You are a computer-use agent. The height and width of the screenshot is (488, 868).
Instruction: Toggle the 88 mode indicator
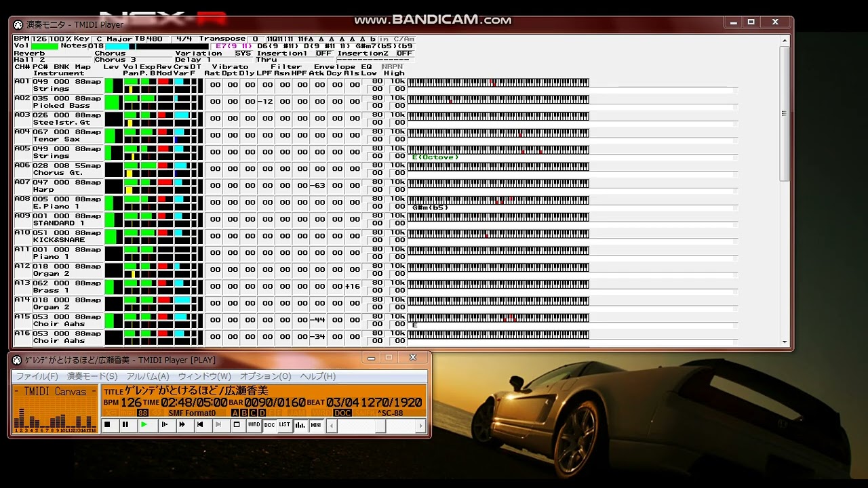142,413
